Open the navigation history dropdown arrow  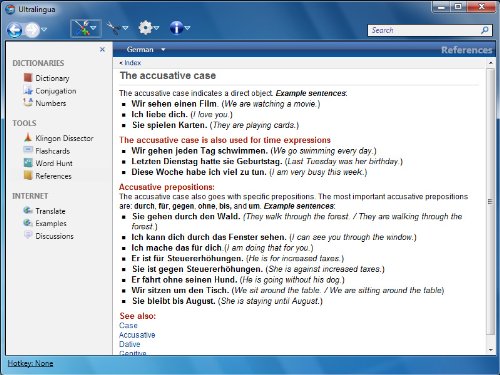pyautogui.click(x=44, y=30)
